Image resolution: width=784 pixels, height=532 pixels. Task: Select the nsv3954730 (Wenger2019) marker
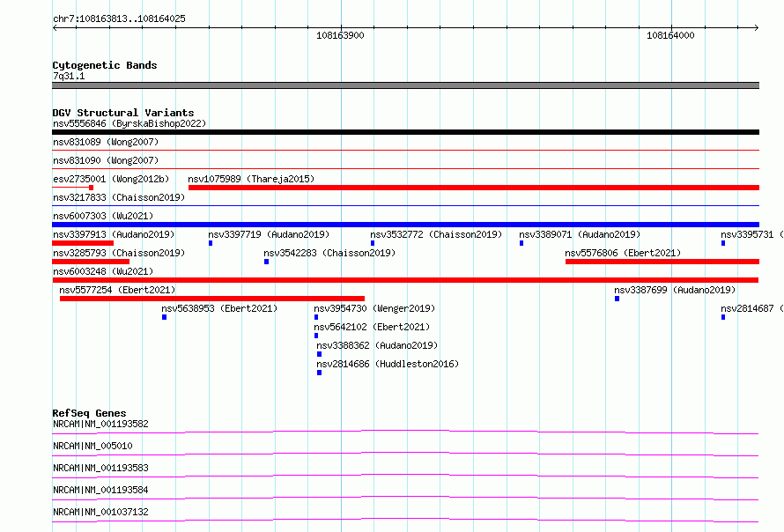pyautogui.click(x=316, y=317)
